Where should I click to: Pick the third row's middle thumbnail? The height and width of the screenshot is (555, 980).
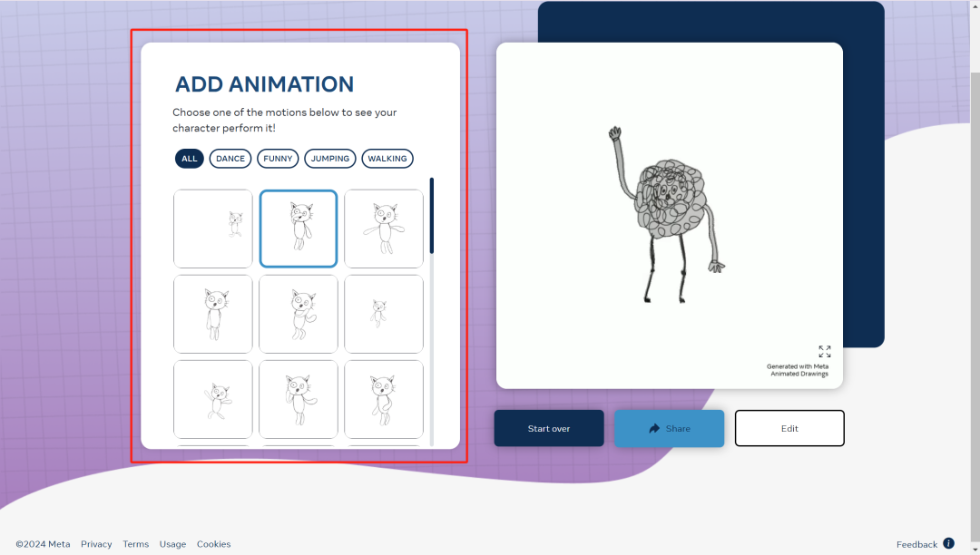pyautogui.click(x=299, y=400)
